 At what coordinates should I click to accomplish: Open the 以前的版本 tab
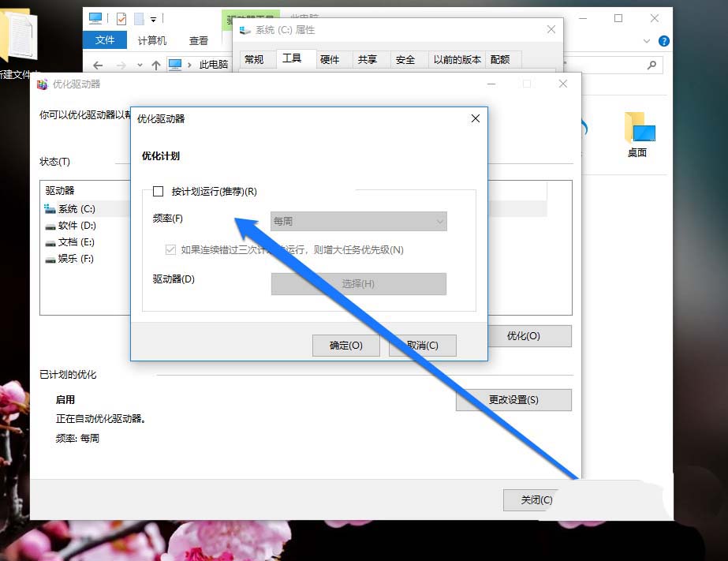(456, 59)
